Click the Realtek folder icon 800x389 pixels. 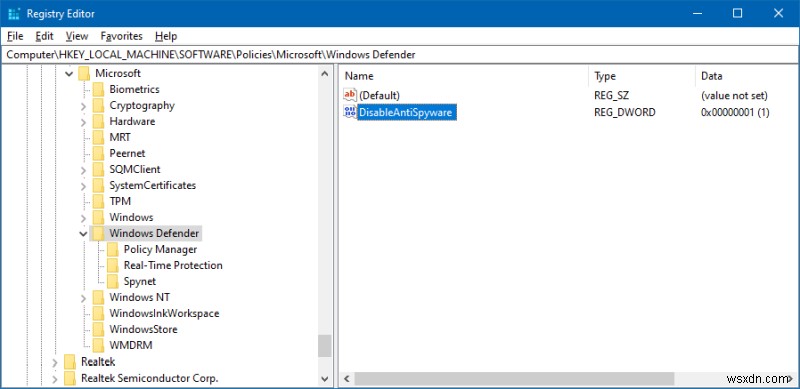(70, 362)
